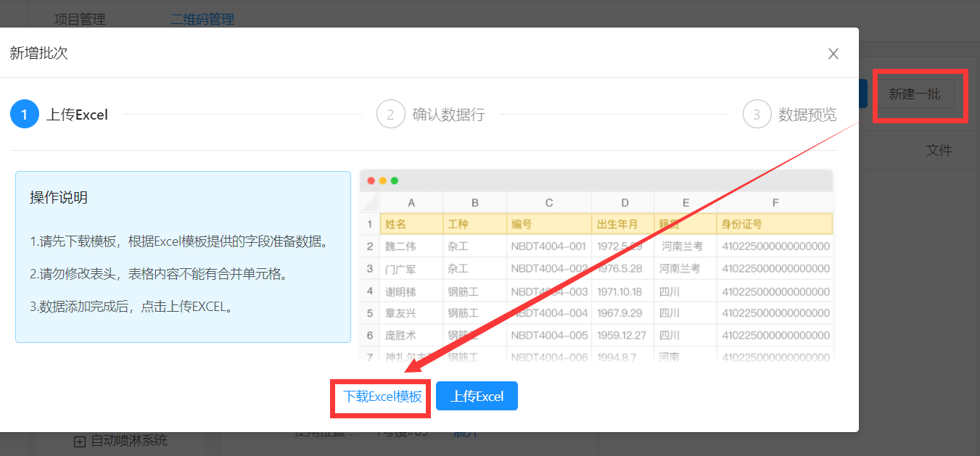
Task: Switch to the 项目管理 tab
Action: tap(80, 20)
